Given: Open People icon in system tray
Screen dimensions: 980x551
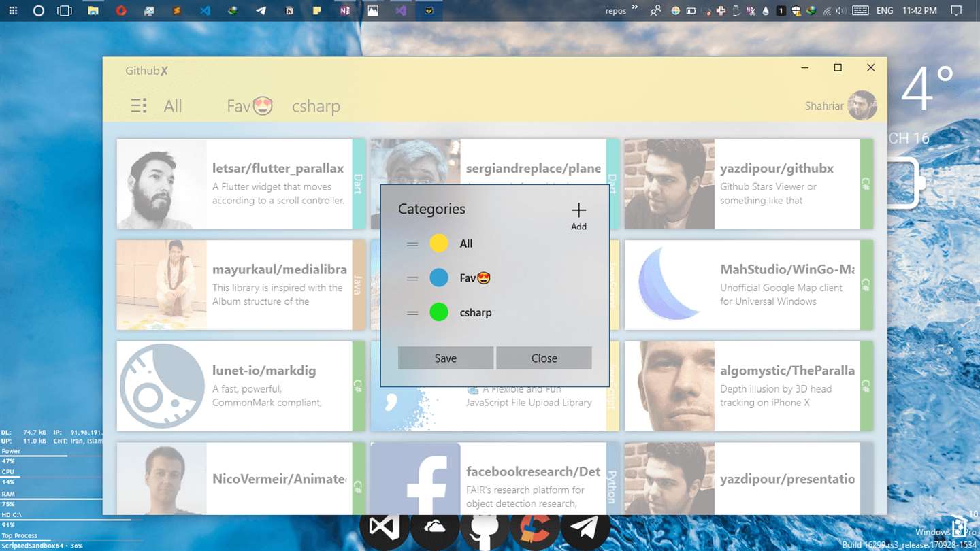Looking at the screenshot, I should [x=655, y=10].
